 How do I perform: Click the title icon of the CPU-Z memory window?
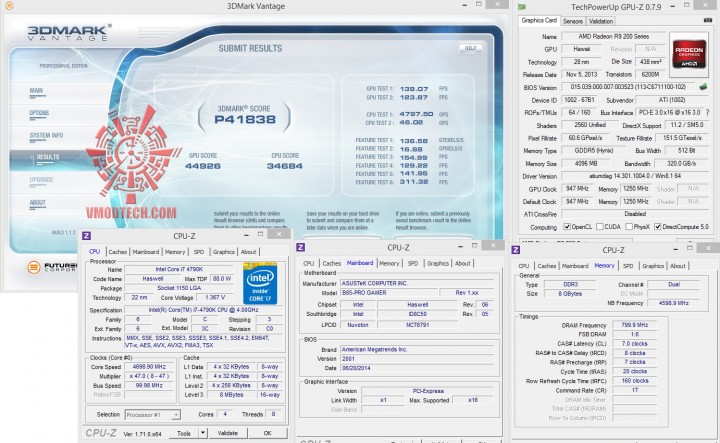[516, 250]
